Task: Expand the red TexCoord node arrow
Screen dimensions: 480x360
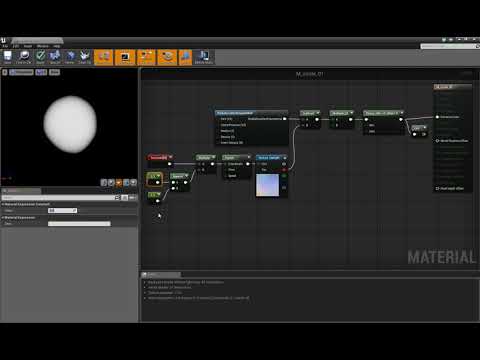Action: (x=171, y=157)
